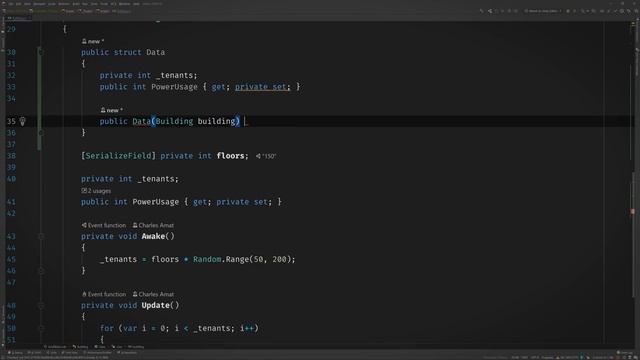Click "Event function" hint above Update
This screenshot has height=360, width=640.
click(x=104, y=294)
